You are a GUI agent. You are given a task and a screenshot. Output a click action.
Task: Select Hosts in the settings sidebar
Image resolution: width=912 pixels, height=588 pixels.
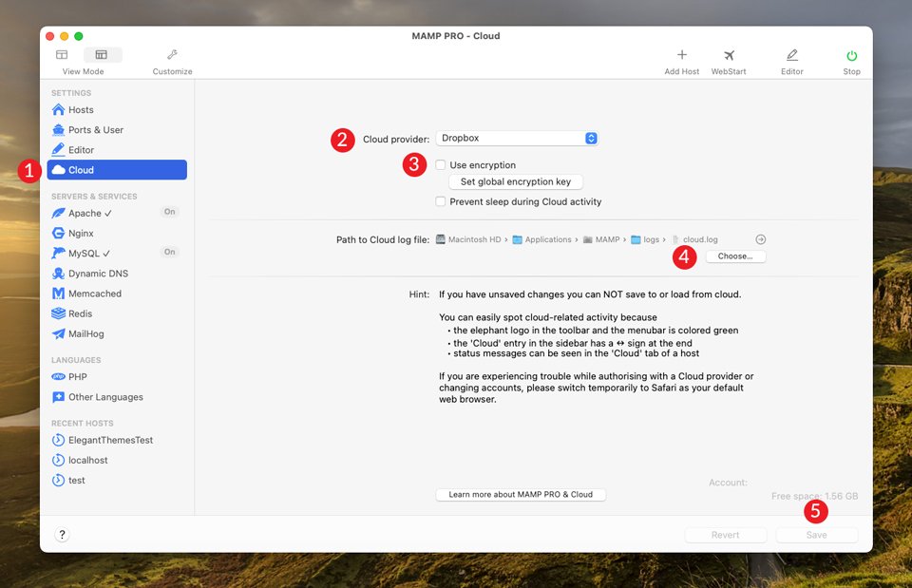click(81, 110)
